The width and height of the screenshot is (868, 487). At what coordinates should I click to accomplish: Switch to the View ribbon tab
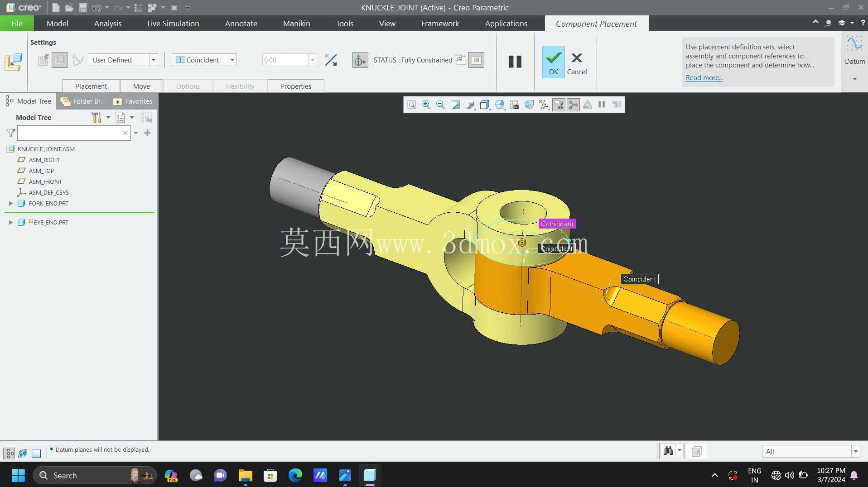click(x=387, y=24)
